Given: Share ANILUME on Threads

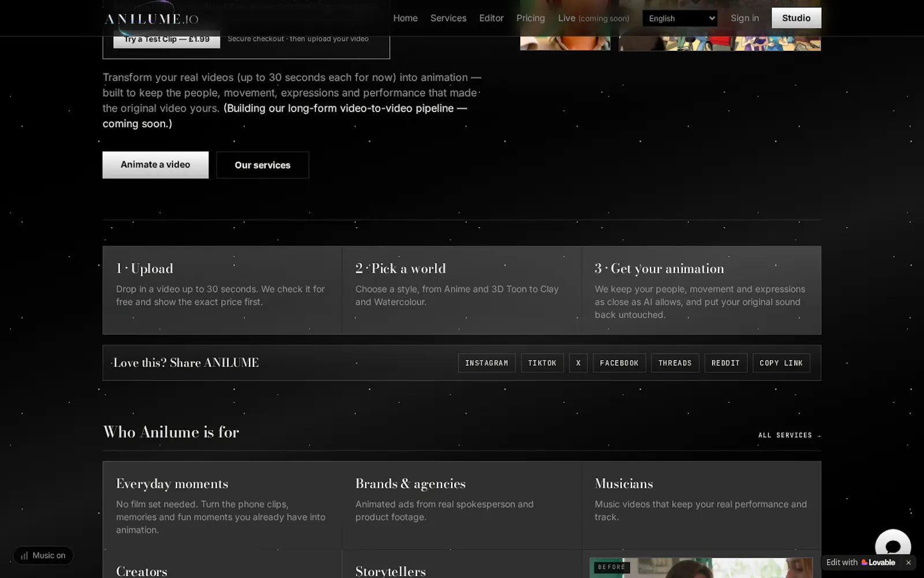Looking at the screenshot, I should click(675, 363).
